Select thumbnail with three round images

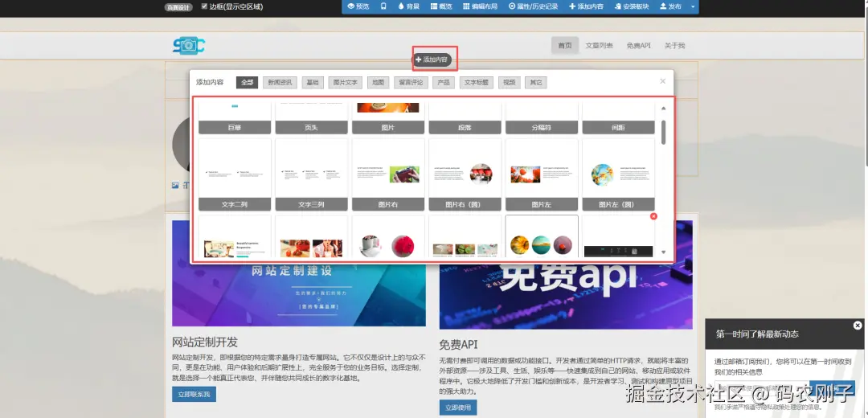pos(542,238)
